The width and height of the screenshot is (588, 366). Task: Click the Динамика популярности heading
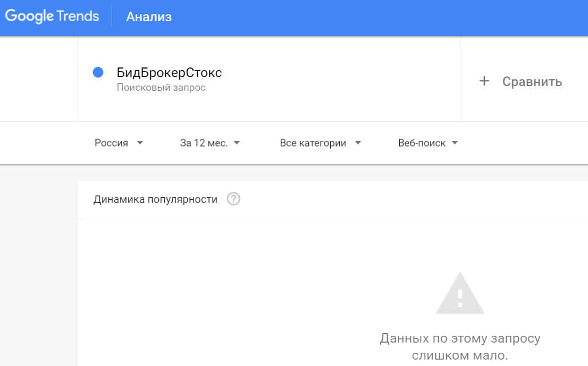click(155, 200)
